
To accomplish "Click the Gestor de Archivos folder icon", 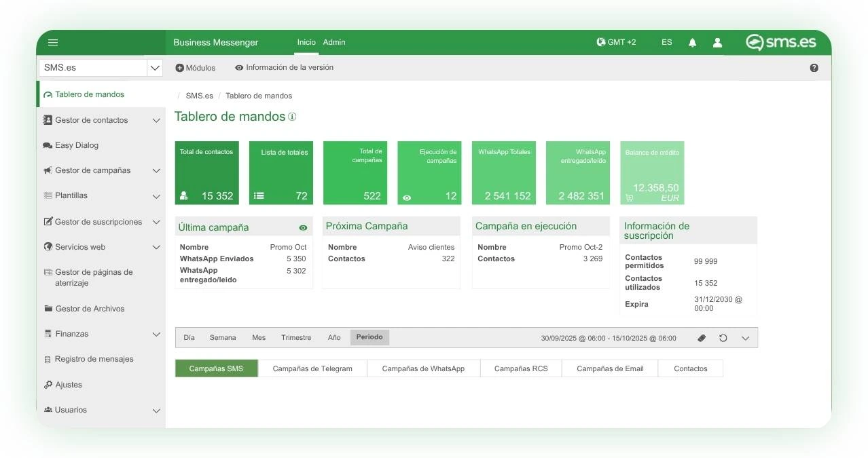I will (48, 309).
